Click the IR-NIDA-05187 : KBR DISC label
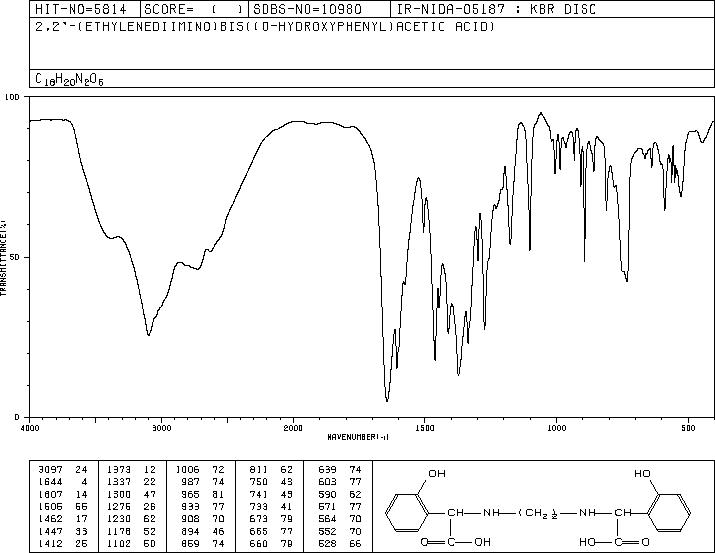Screen dimensions: 715x553 coord(496,9)
